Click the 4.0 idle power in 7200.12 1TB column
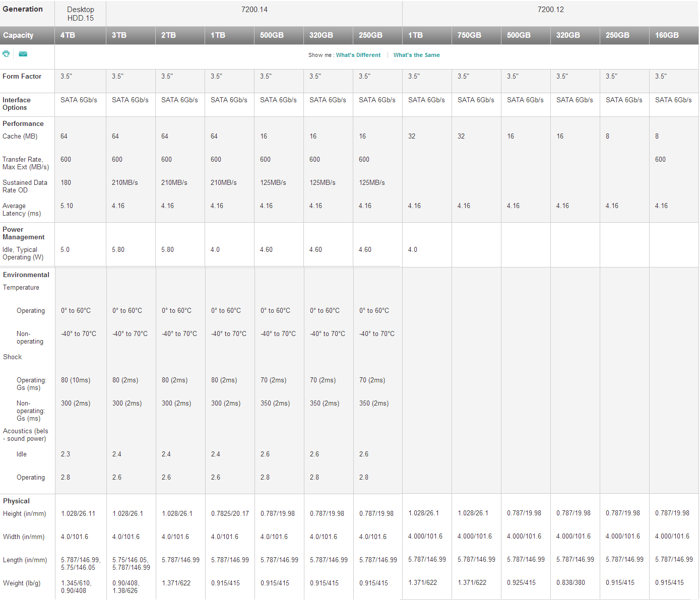Image resolution: width=700 pixels, height=600 pixels. pyautogui.click(x=413, y=249)
